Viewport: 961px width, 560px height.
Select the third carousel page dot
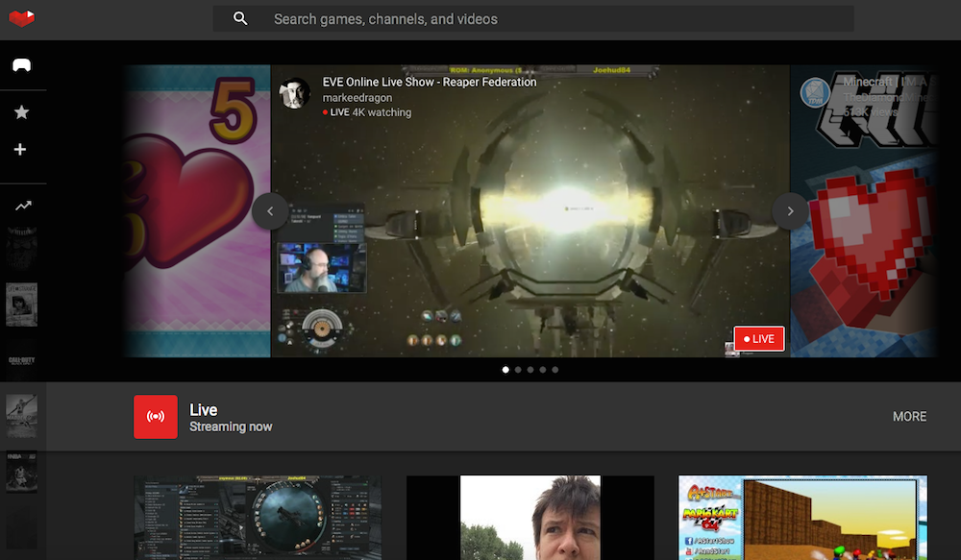(x=530, y=370)
